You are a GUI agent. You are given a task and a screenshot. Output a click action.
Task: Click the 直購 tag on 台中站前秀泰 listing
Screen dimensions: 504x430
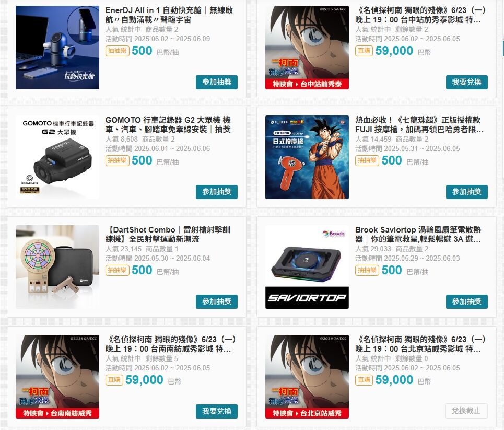(364, 51)
